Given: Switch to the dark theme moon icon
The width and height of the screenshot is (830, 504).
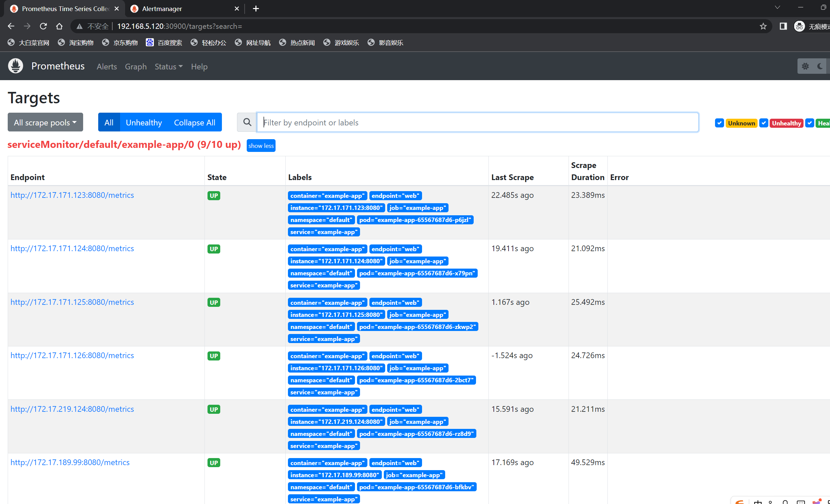Looking at the screenshot, I should pyautogui.click(x=820, y=66).
